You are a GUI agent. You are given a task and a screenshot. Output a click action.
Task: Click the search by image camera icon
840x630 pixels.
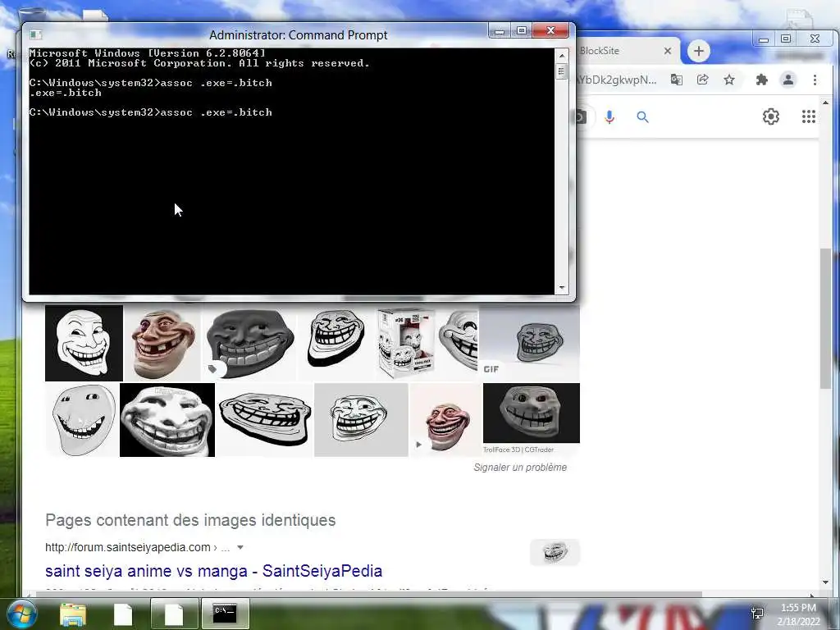pyautogui.click(x=581, y=116)
